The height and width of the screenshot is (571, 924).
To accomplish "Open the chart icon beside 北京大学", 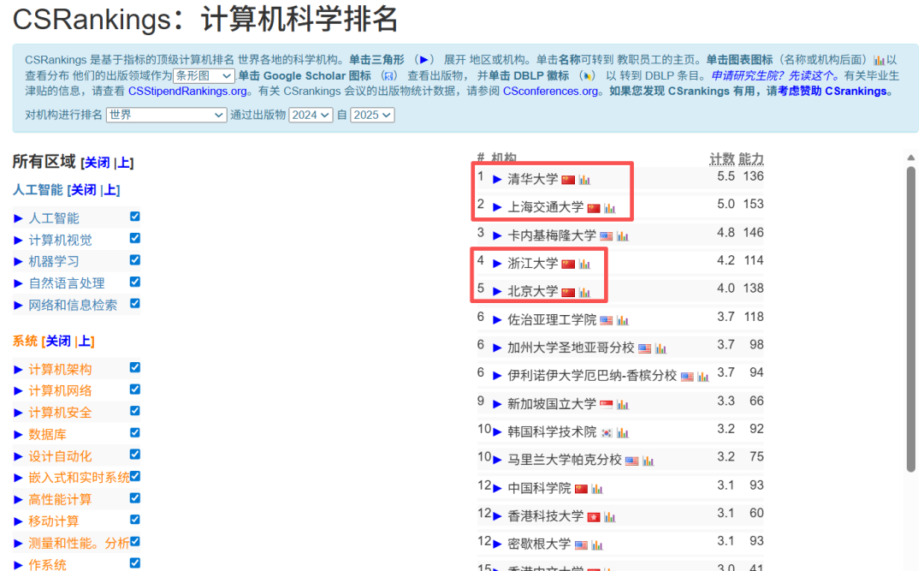I will click(584, 292).
